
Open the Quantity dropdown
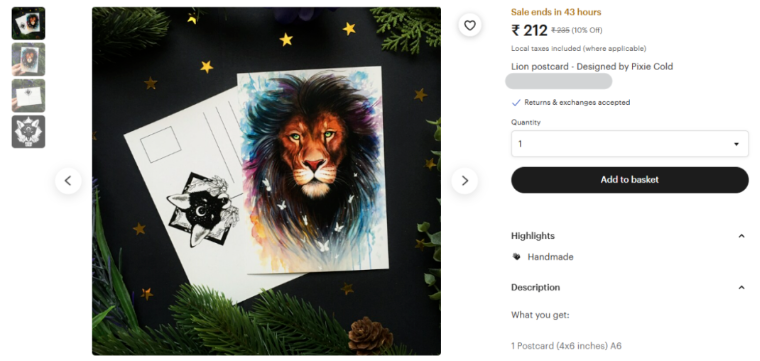click(x=630, y=144)
